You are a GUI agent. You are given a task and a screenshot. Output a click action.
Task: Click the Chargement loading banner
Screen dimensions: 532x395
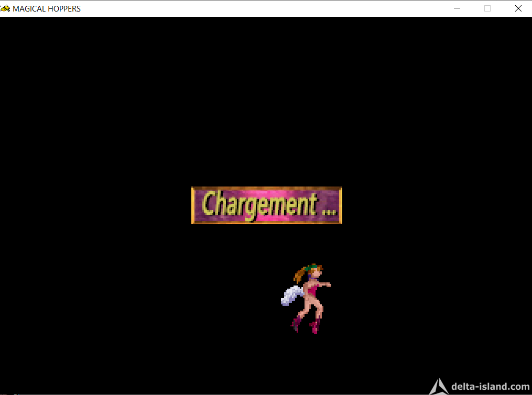click(x=267, y=205)
